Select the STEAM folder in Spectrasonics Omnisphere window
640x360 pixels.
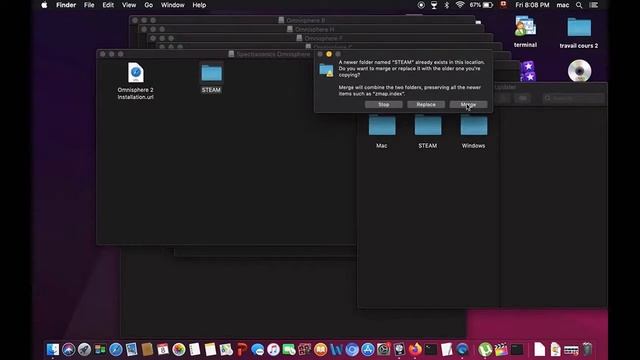click(x=211, y=78)
